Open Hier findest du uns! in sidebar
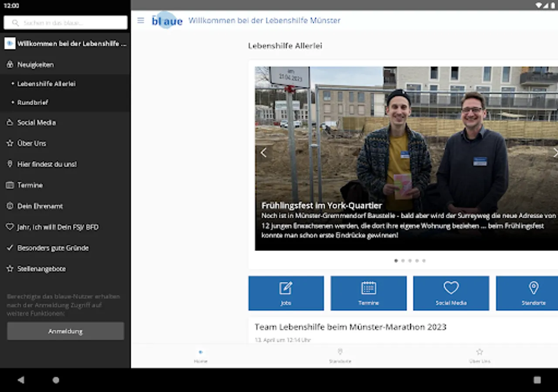This screenshot has width=558, height=392. (x=65, y=164)
